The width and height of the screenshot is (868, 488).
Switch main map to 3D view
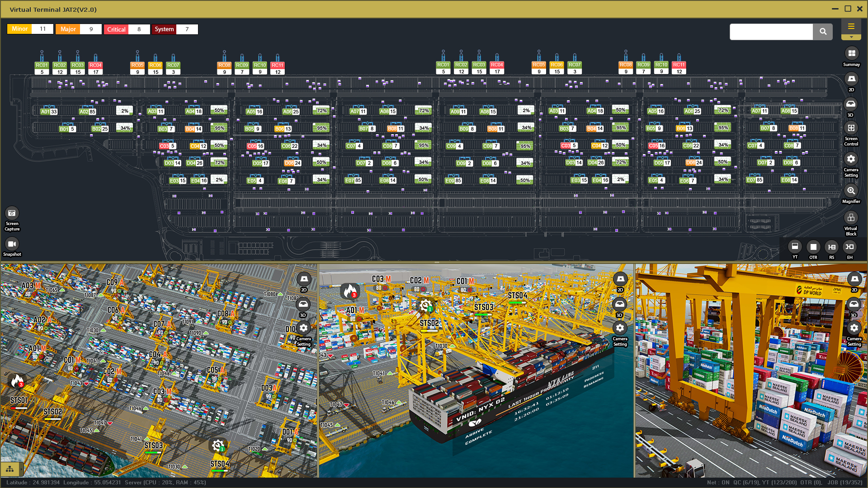click(x=851, y=104)
